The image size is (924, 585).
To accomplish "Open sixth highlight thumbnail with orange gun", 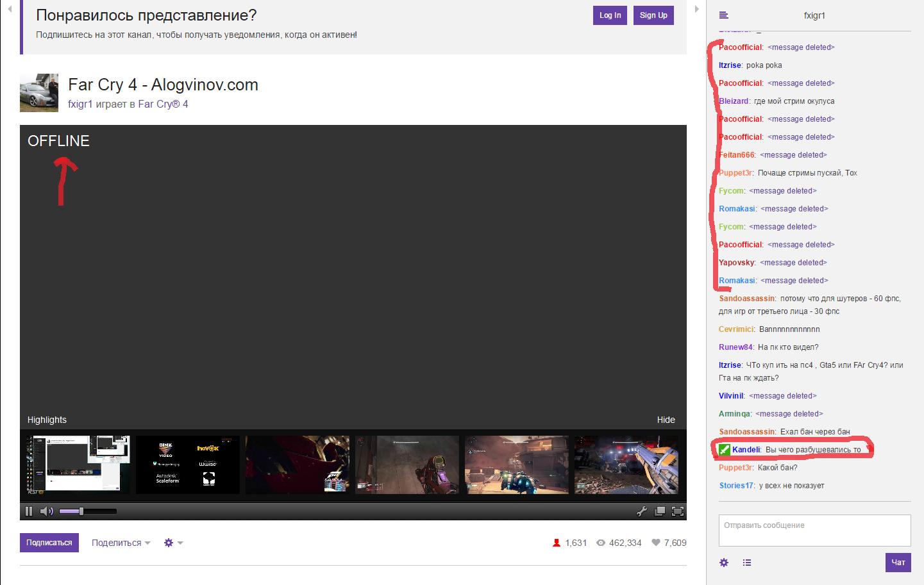I will coord(626,465).
